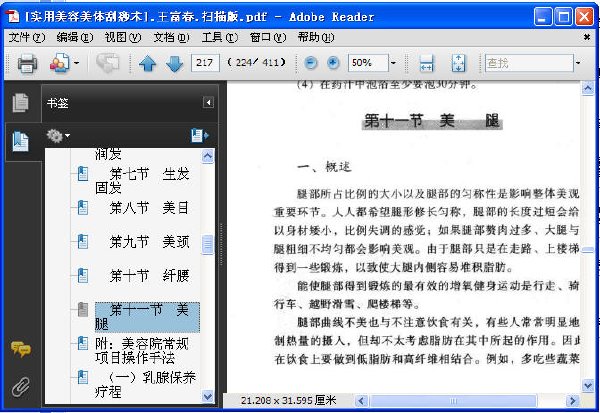Select highlighted bookmark 第十一节 美腿
This screenshot has height=413, width=600.
click(x=147, y=317)
